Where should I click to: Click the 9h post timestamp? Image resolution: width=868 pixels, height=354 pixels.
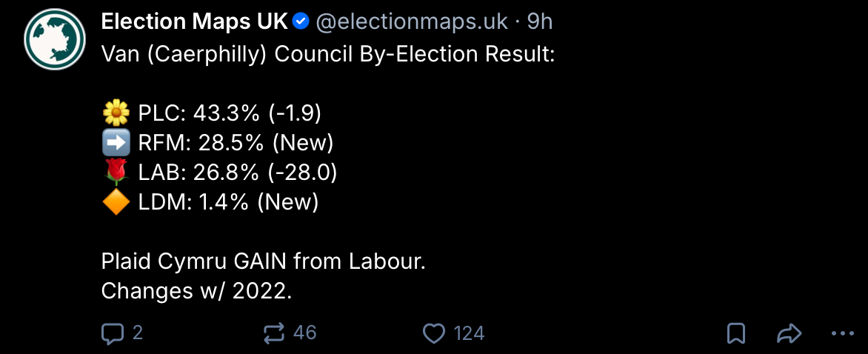point(540,22)
